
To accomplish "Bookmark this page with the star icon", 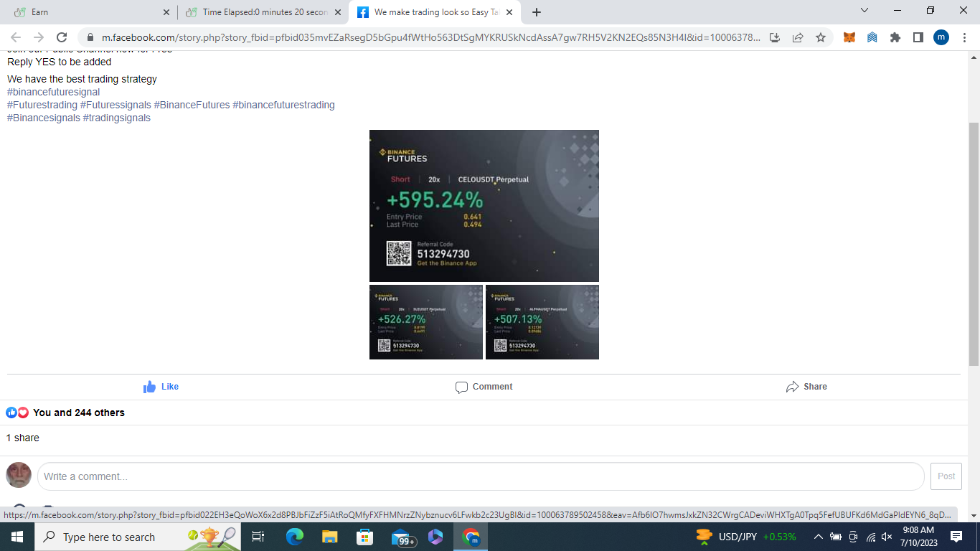I will [x=821, y=37].
